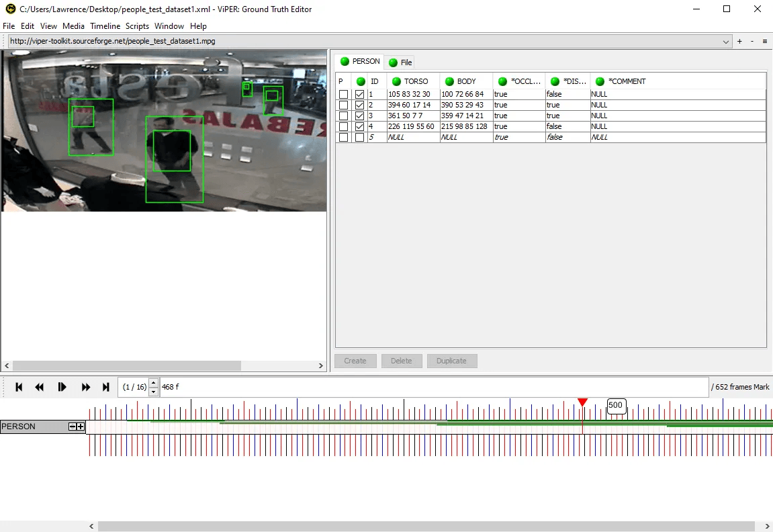
Task: Collapse PERSON timeline row with minus icon
Action: [x=73, y=427]
